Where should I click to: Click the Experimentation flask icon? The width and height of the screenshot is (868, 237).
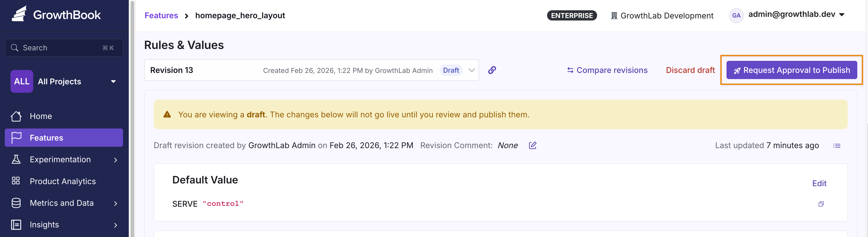coord(16,159)
